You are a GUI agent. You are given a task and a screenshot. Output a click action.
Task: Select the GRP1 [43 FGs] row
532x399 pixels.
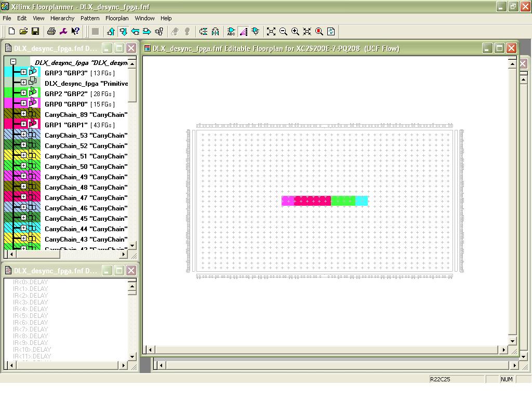coord(79,125)
